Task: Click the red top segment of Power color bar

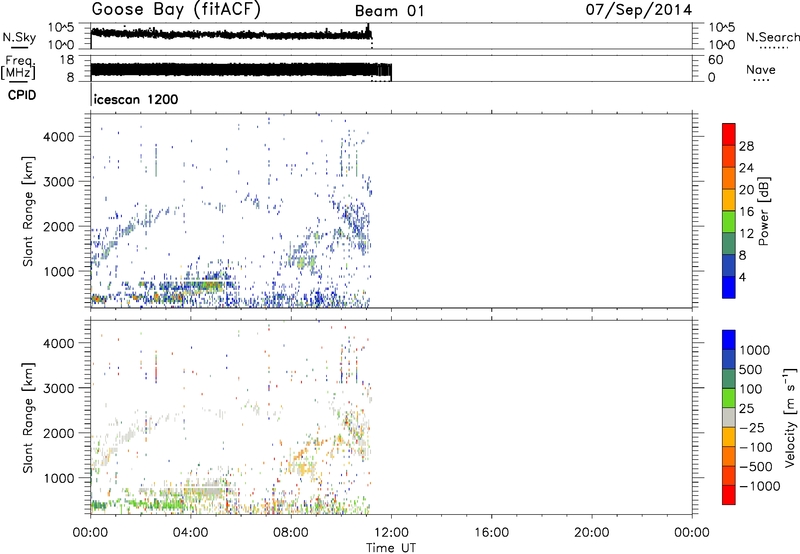Action: click(729, 134)
